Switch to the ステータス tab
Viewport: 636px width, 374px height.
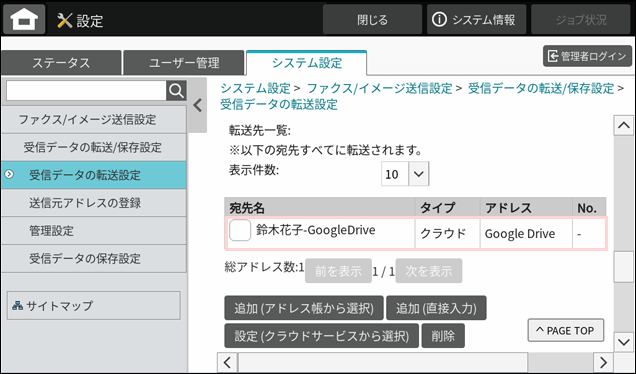point(61,63)
